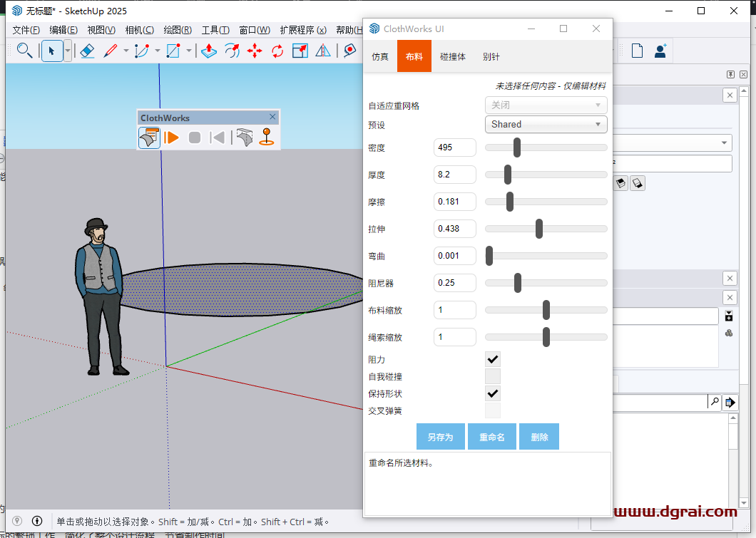Click the ClothWorks cloth draping tool icon
756x538 pixels.
245,138
